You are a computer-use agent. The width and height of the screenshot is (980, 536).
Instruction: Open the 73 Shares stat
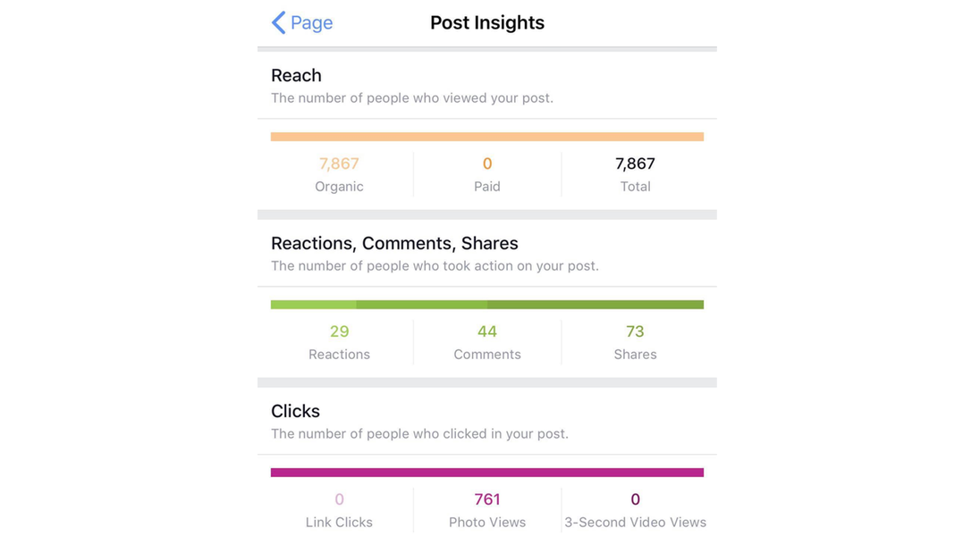[x=635, y=342]
